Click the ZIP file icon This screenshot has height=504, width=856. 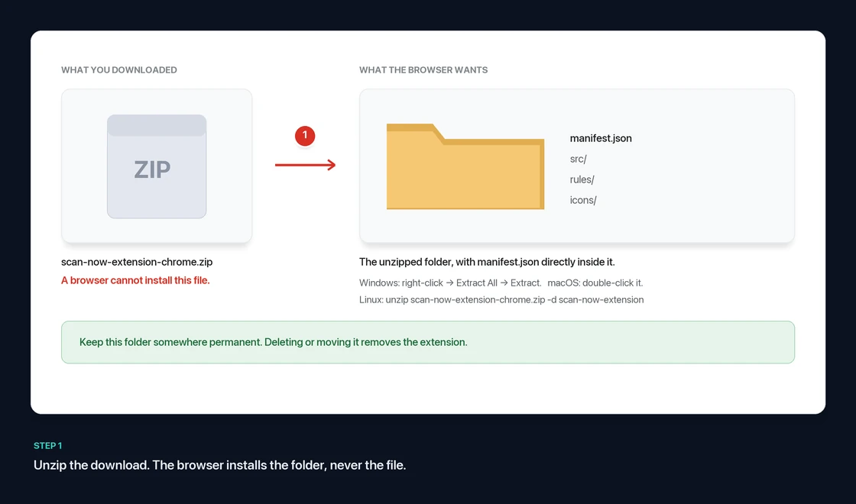point(157,166)
